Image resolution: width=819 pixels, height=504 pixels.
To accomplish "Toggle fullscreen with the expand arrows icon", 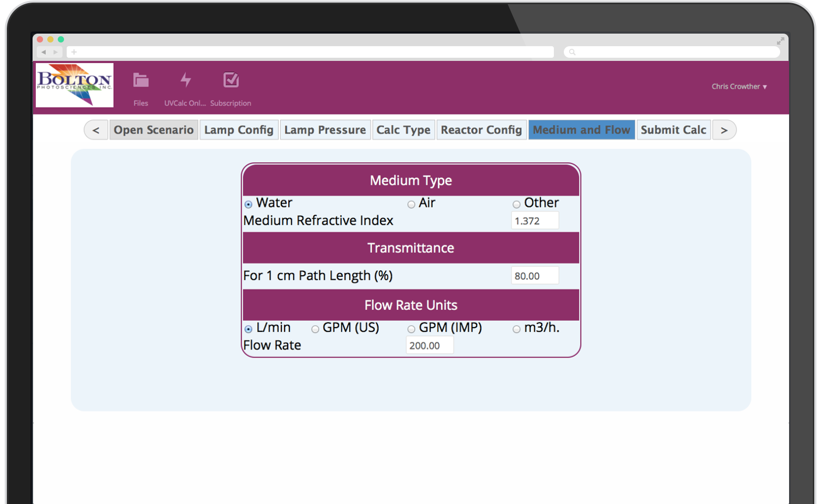I will [x=781, y=41].
